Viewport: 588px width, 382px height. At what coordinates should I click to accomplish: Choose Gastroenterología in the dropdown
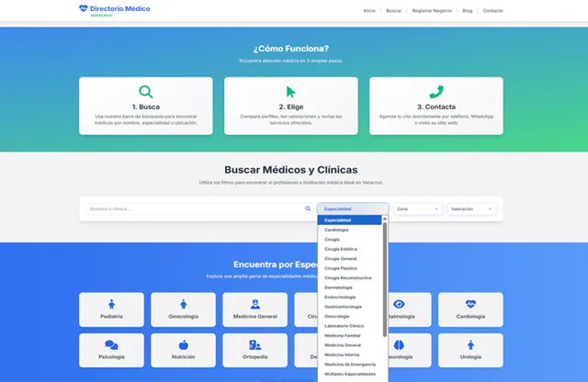[x=349, y=307]
